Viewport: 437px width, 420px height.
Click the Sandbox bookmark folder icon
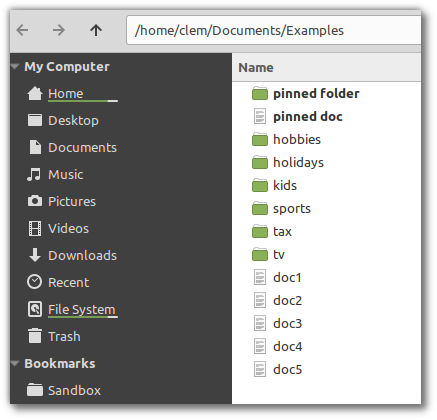[35, 390]
